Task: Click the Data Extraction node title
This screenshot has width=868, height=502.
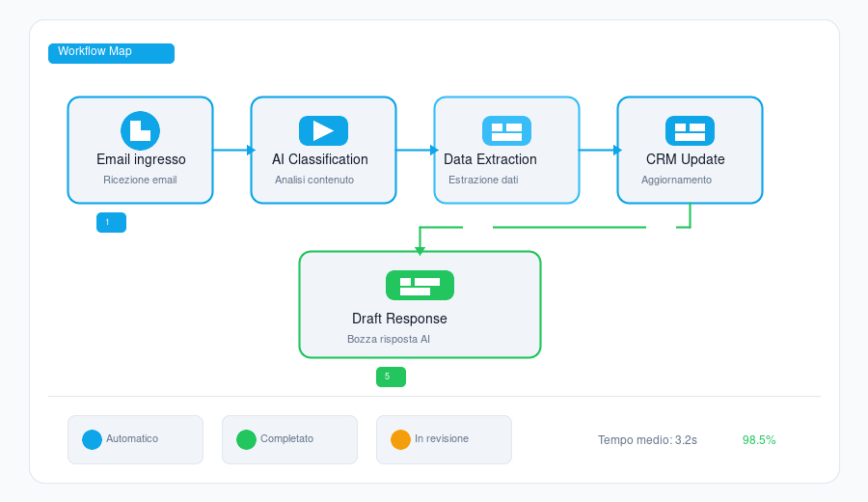Action: pyautogui.click(x=491, y=159)
